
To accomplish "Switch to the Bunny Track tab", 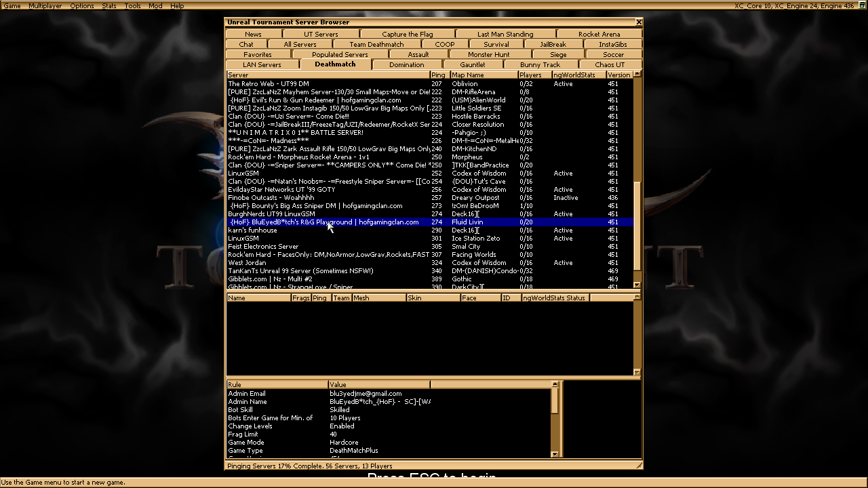I will click(540, 64).
